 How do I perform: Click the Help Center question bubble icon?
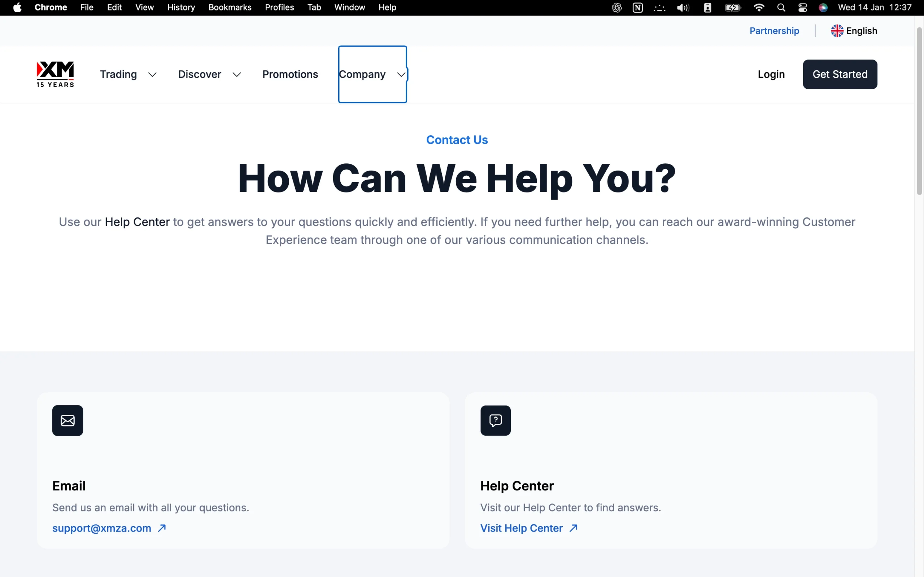tap(495, 420)
